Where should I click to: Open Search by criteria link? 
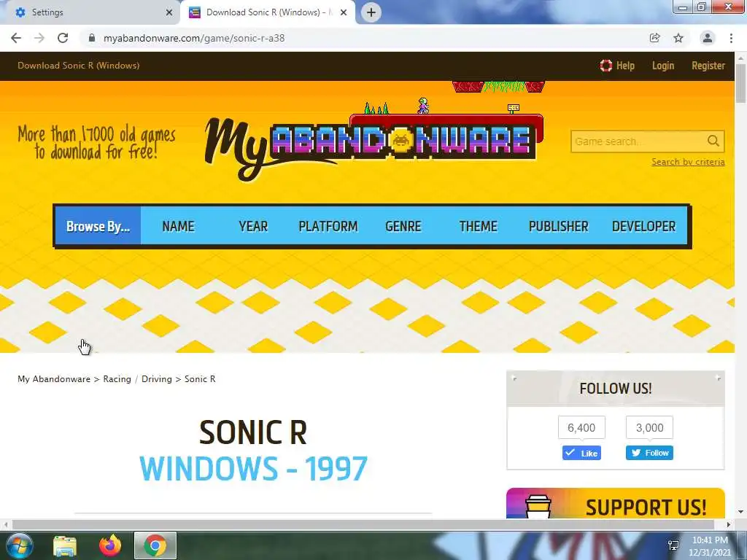(x=688, y=162)
